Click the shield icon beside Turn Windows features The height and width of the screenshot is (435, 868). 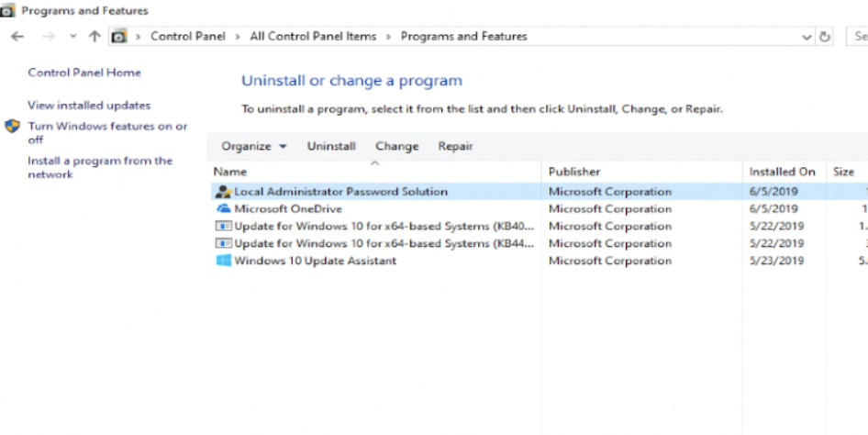click(x=13, y=127)
